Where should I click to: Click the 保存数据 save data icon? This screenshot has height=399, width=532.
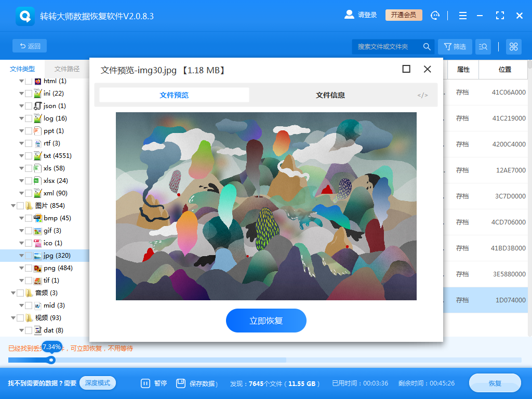click(181, 383)
